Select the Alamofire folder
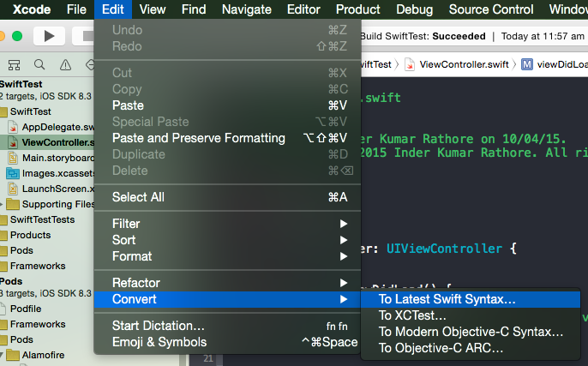Viewport: 588px width, 366px height. (x=38, y=355)
